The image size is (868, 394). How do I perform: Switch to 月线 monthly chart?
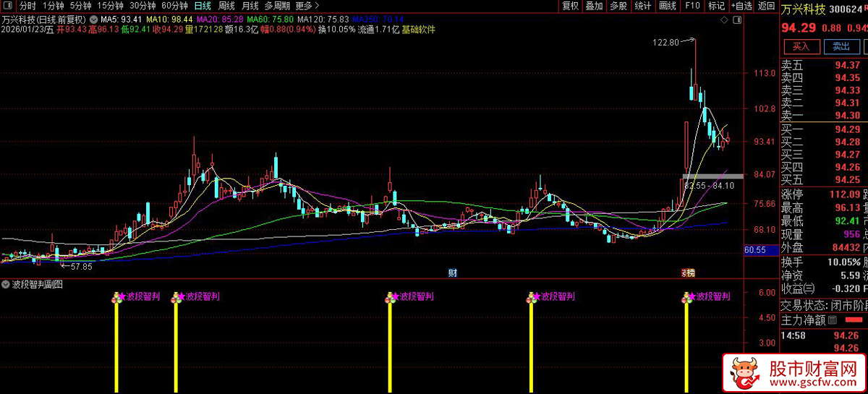coord(250,6)
